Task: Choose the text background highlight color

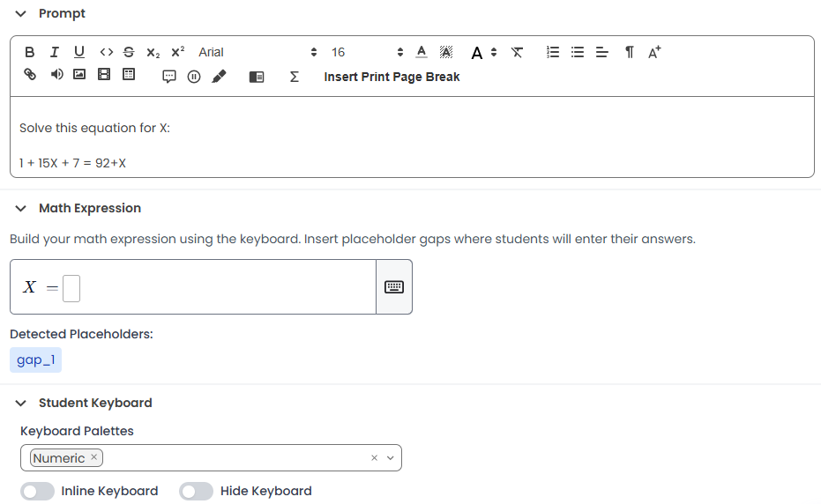Action: pyautogui.click(x=446, y=52)
